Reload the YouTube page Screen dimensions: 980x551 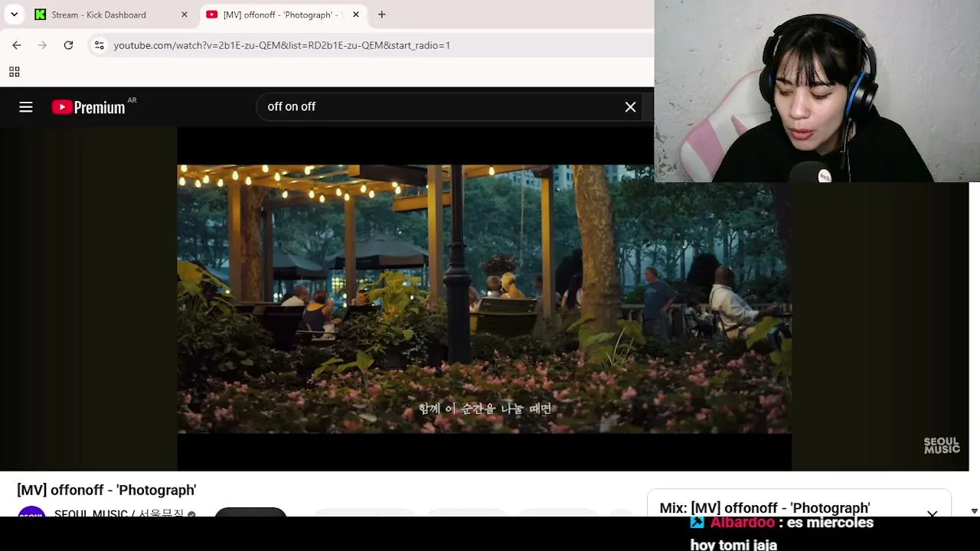[x=68, y=45]
